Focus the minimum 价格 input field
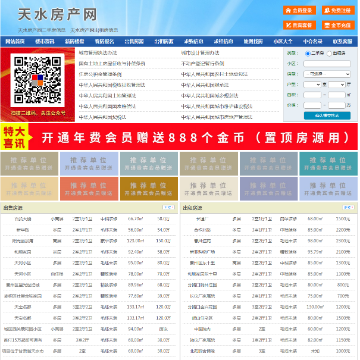 pyautogui.click(x=312, y=105)
